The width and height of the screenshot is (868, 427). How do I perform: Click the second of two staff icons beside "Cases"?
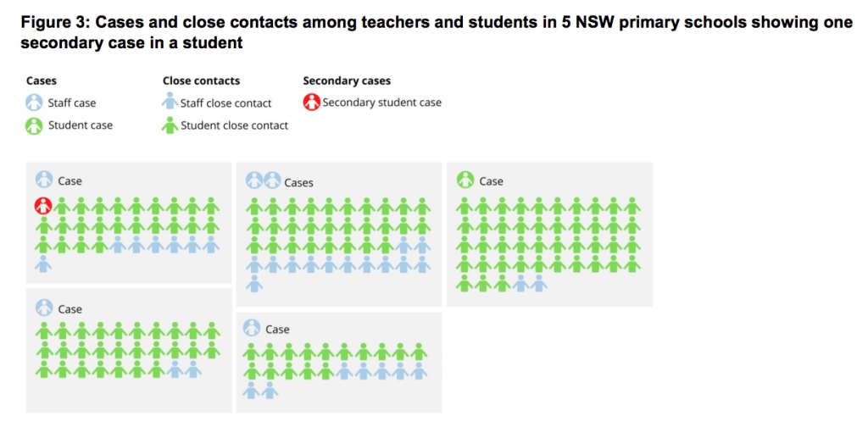(x=271, y=180)
